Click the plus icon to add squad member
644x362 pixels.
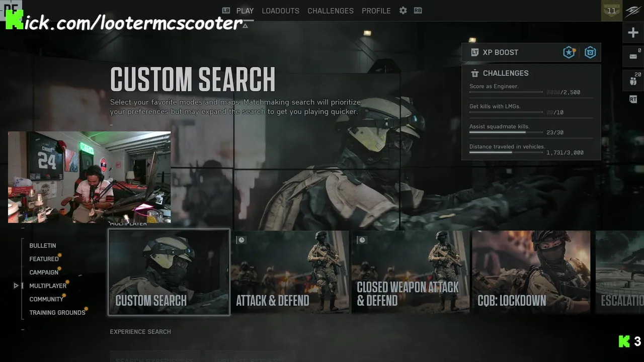pos(633,33)
